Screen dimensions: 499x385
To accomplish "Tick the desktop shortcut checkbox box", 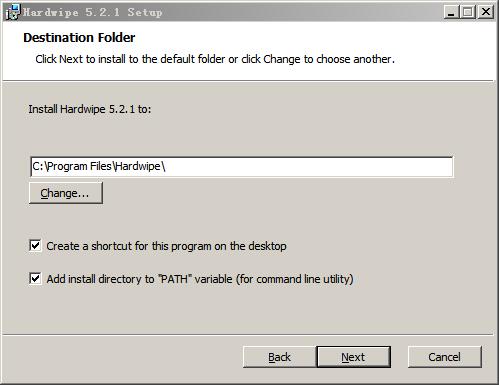I will pyautogui.click(x=35, y=246).
